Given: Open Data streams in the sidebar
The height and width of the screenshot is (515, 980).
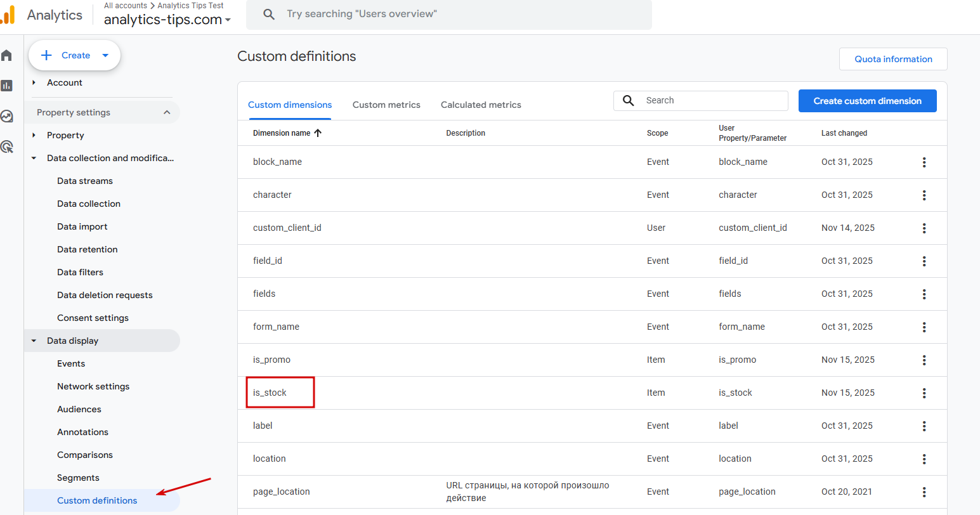Looking at the screenshot, I should pos(85,181).
